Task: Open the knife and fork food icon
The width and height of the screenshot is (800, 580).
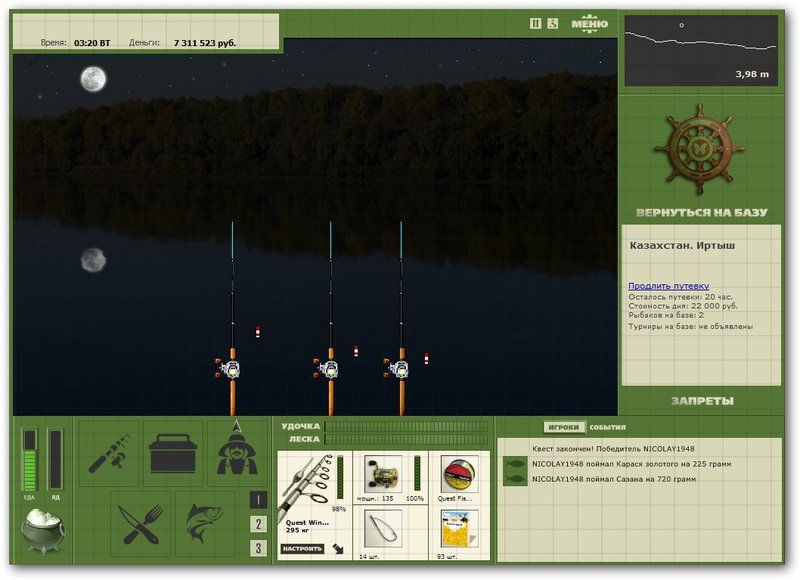Action: 140,524
